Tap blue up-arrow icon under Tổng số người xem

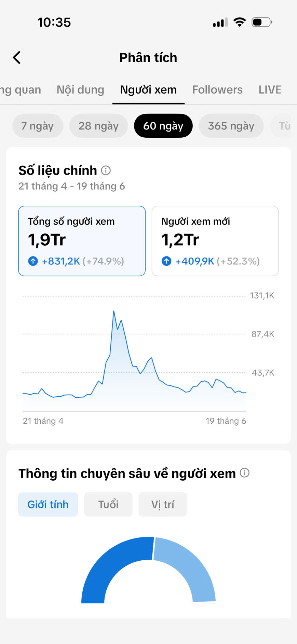pyautogui.click(x=33, y=261)
